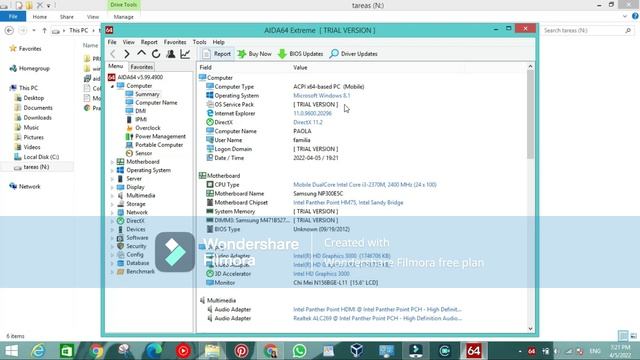Select Portable Computer tree item
Screen dimensions: 640x360
(x=159, y=145)
